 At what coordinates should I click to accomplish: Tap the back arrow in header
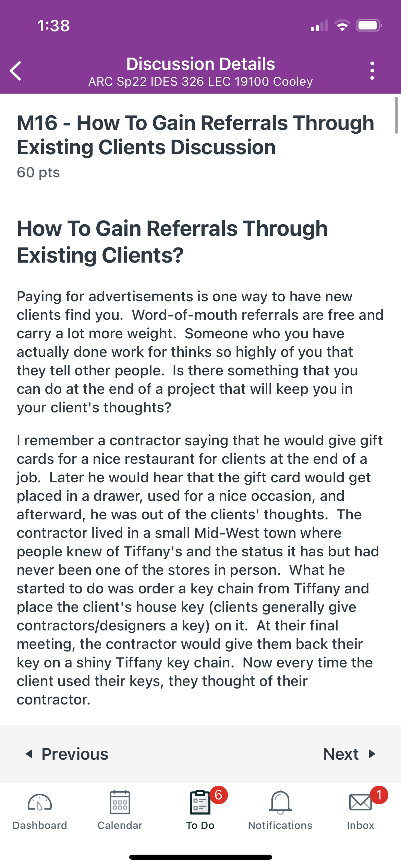pos(16,71)
